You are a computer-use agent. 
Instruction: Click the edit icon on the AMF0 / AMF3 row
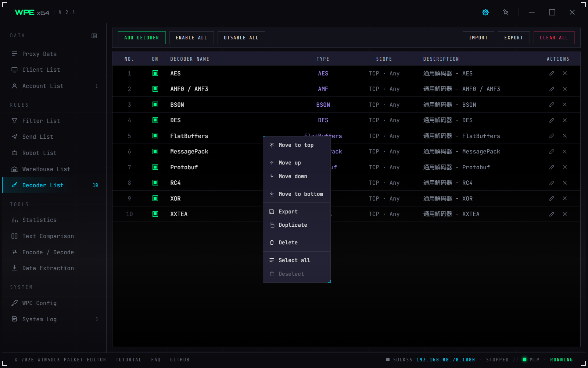tap(552, 89)
